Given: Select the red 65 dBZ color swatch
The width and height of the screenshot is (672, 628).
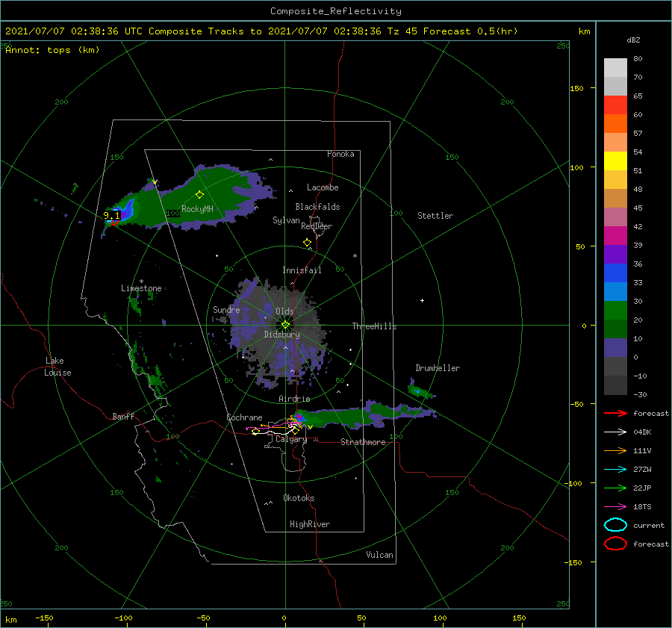Looking at the screenshot, I should 615,105.
